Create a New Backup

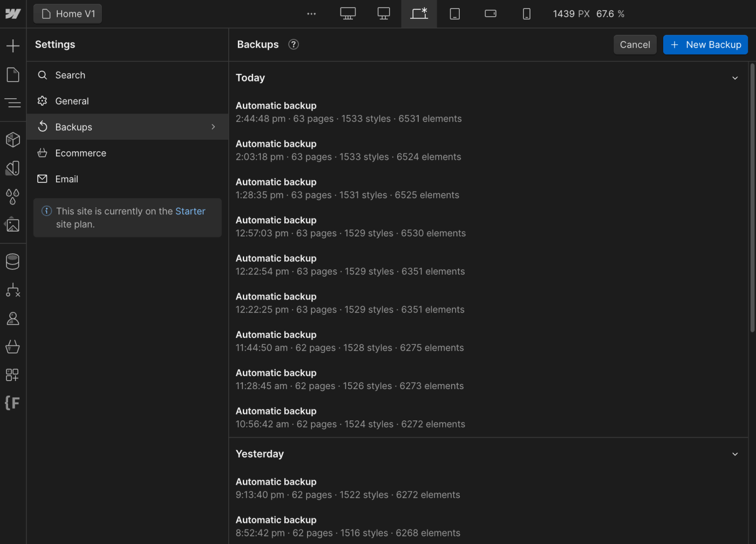(705, 44)
